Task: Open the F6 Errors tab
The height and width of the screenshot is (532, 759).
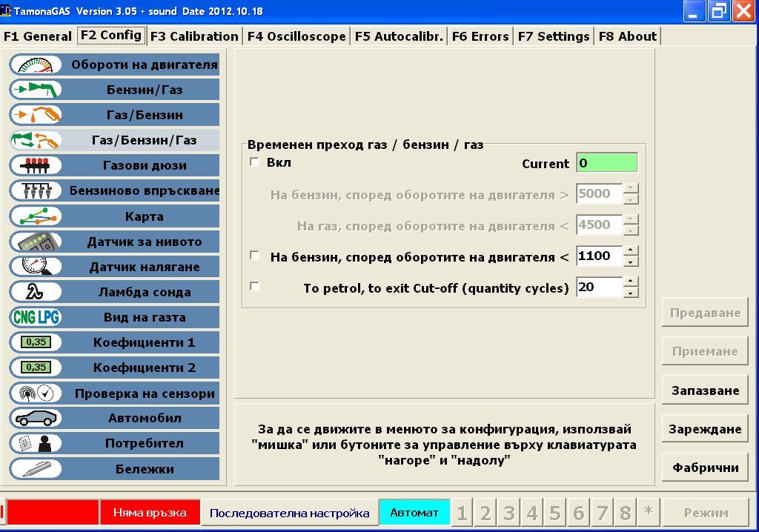Action: click(480, 36)
